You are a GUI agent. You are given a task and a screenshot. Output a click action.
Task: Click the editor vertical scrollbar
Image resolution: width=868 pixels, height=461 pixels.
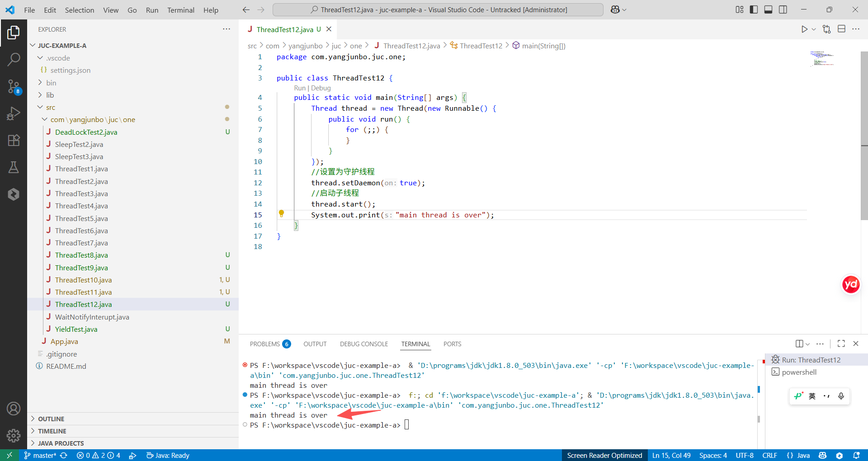[864, 136]
